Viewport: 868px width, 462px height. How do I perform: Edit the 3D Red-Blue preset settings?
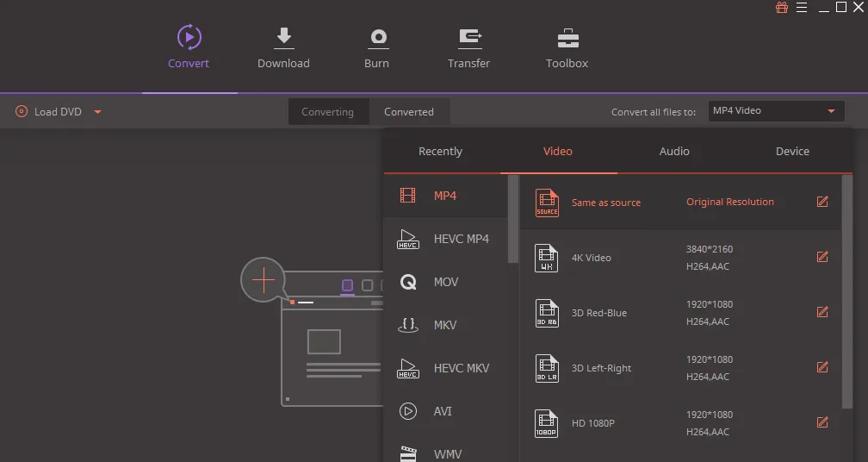[822, 312]
